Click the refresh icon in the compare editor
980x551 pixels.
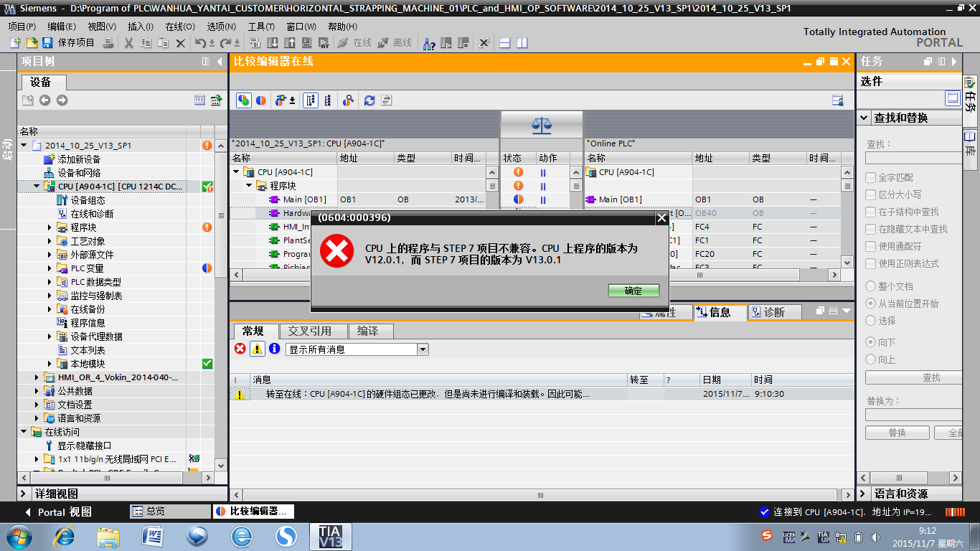369,100
